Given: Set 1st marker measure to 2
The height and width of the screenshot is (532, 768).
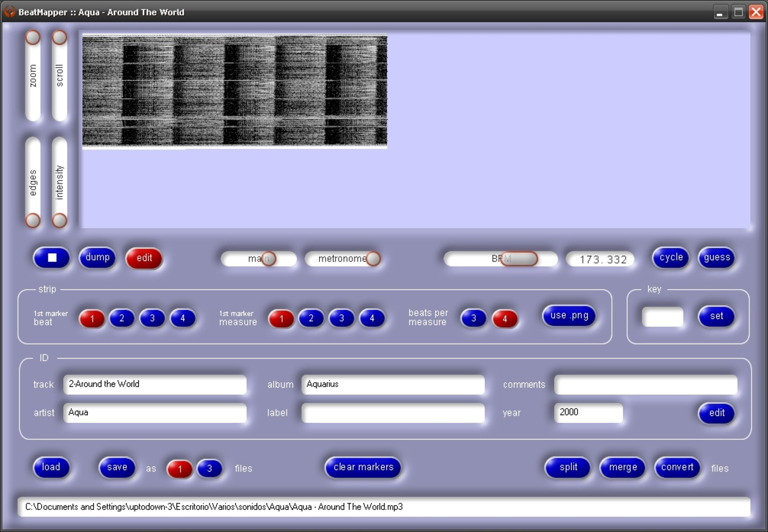Looking at the screenshot, I should point(311,319).
